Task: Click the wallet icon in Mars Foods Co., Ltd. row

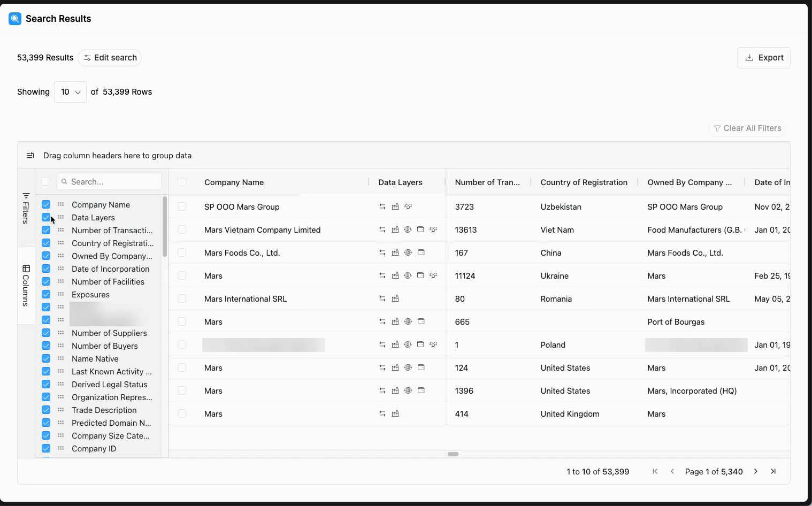Action: (421, 252)
